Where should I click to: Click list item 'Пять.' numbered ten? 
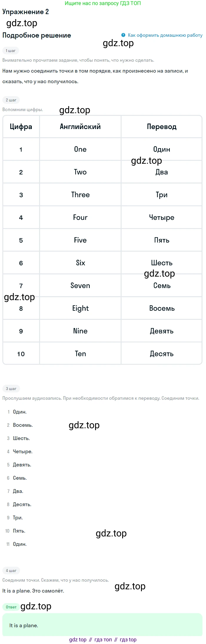click(x=19, y=531)
